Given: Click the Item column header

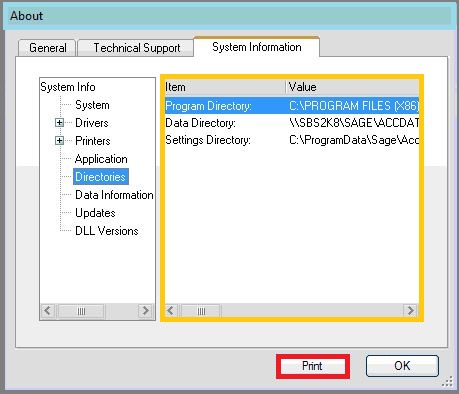Looking at the screenshot, I should point(225,87).
